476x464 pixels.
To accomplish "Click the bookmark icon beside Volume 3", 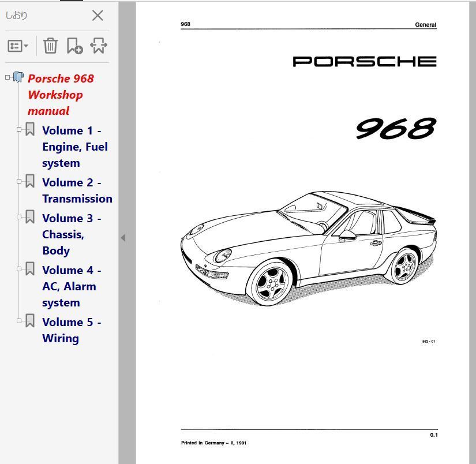I will 30,216.
